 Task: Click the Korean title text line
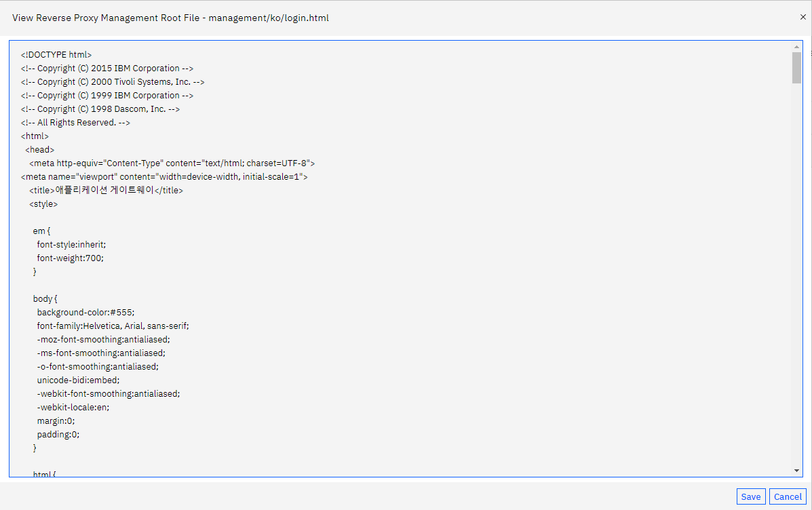(x=106, y=190)
